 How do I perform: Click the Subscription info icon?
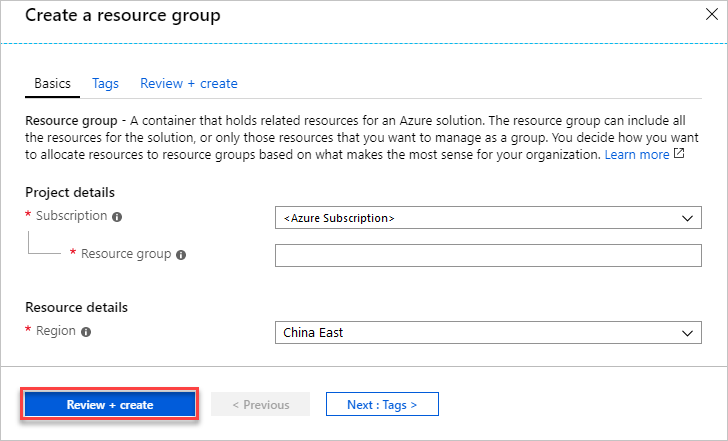tap(117, 216)
